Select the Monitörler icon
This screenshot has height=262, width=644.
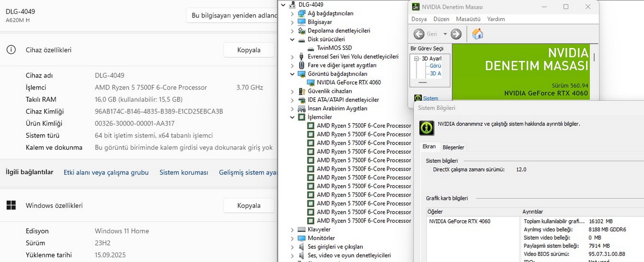pos(301,238)
